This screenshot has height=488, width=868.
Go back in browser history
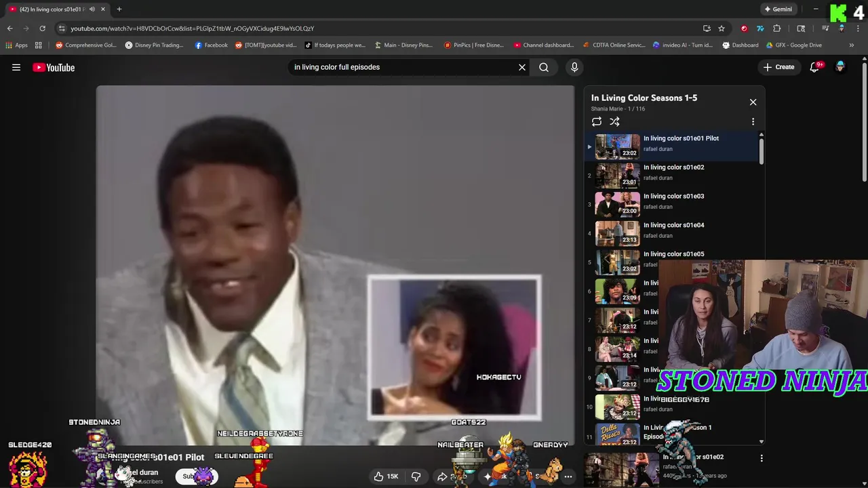pyautogui.click(x=9, y=28)
